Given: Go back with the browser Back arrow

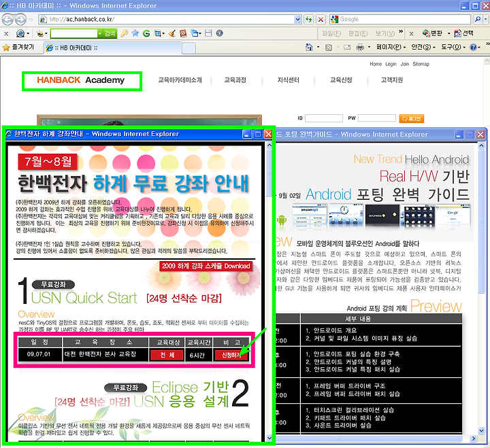Looking at the screenshot, I should (7, 20).
